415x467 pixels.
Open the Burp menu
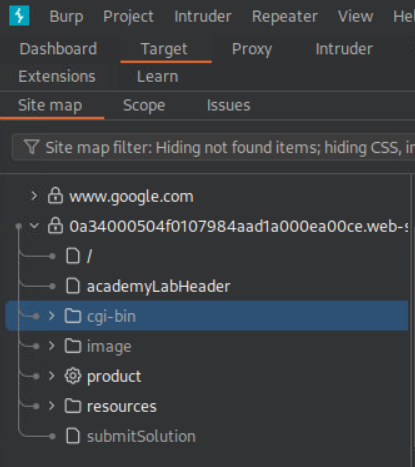[66, 16]
